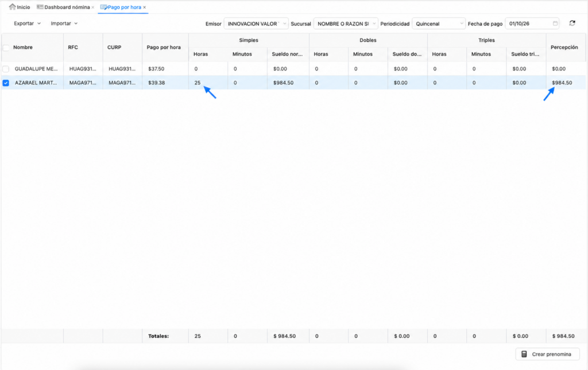Click the Sueldo nor... column header
Viewport: 588px width, 370px height.
tap(287, 54)
